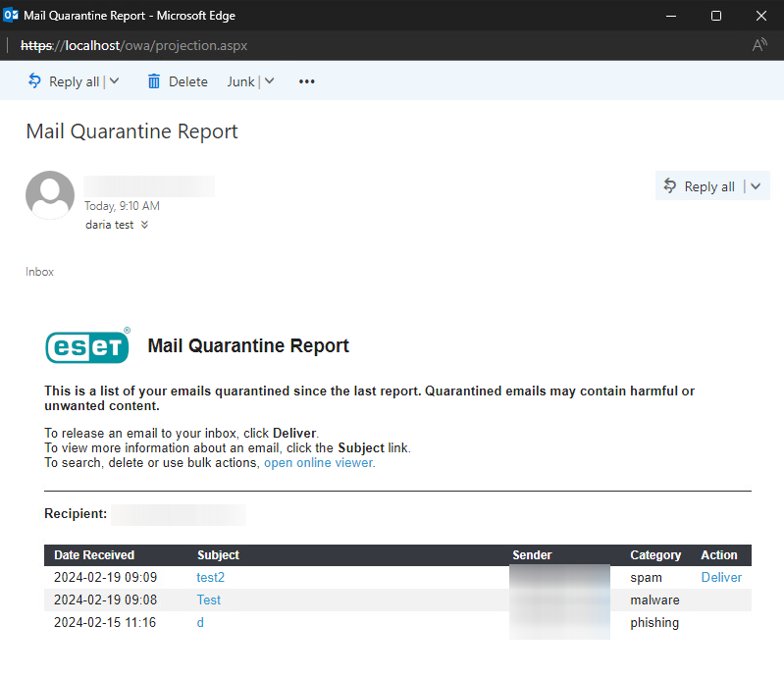
Task: Expand the toolbar Reply all dropdown arrow
Action: (114, 81)
